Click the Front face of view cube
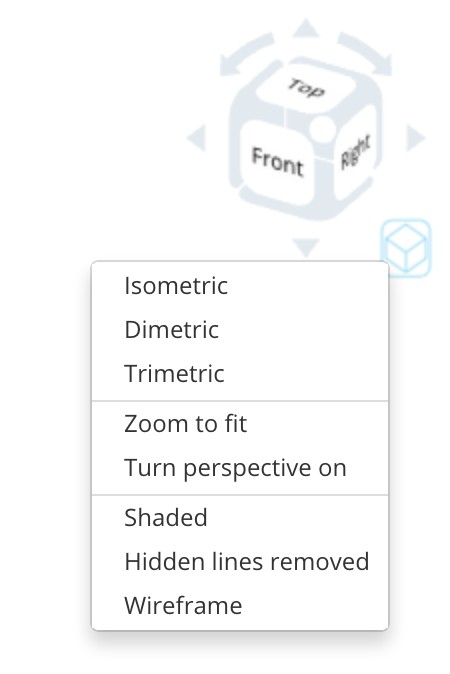The height and width of the screenshot is (674, 450). 277,162
